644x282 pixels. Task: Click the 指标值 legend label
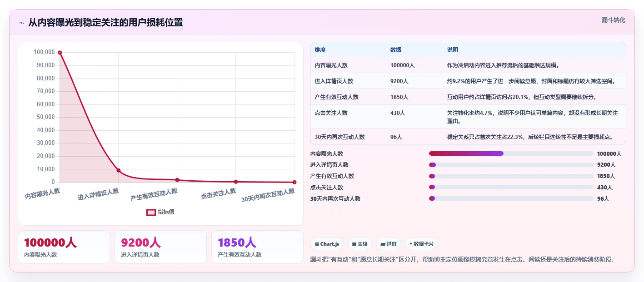166,212
